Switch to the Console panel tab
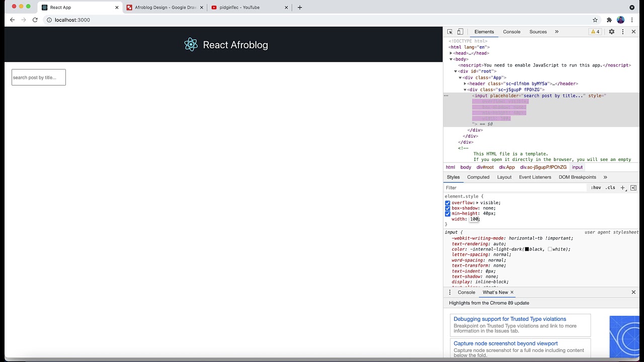 (512, 32)
